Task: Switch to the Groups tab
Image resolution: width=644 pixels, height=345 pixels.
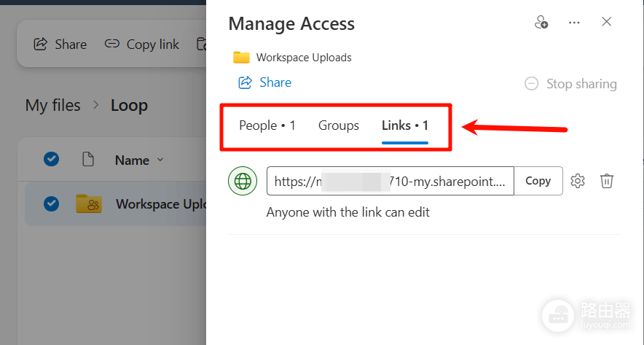Action: pos(339,125)
